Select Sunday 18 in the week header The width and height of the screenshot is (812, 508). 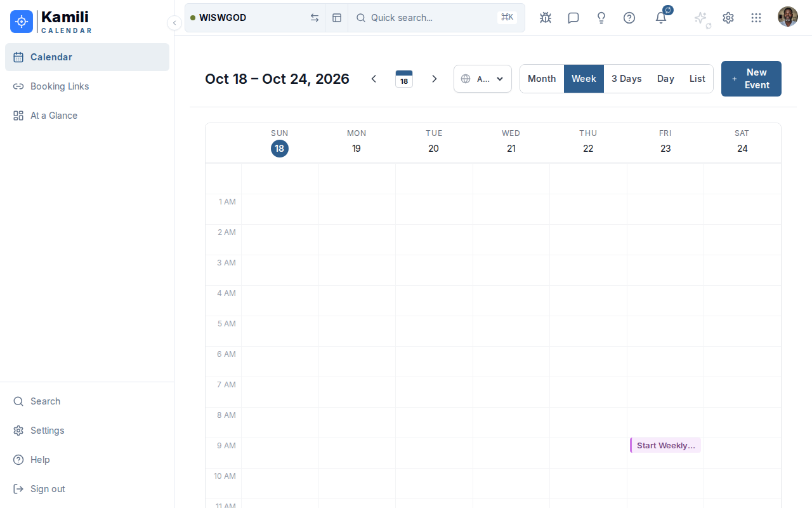coord(280,149)
